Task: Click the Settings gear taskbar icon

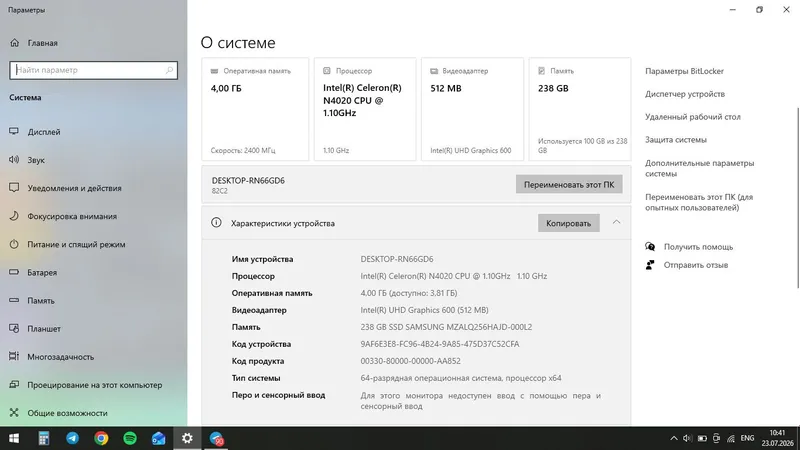Action: point(187,438)
